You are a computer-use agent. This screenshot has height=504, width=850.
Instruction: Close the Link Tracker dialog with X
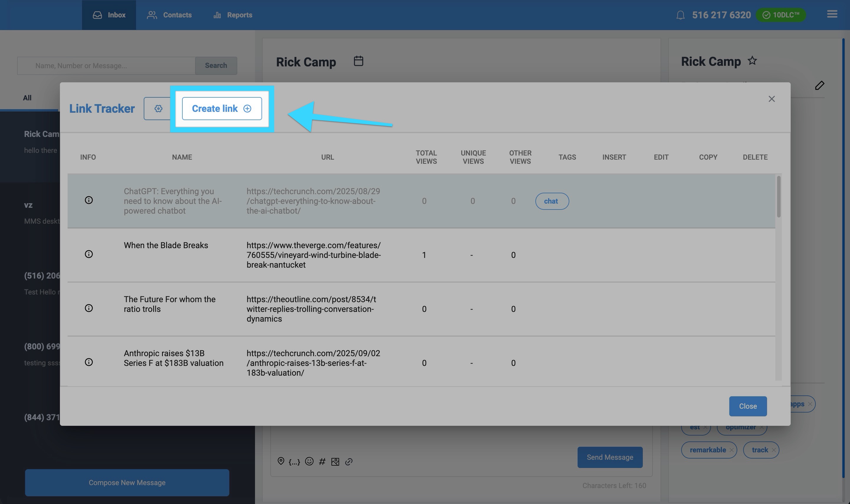click(771, 99)
